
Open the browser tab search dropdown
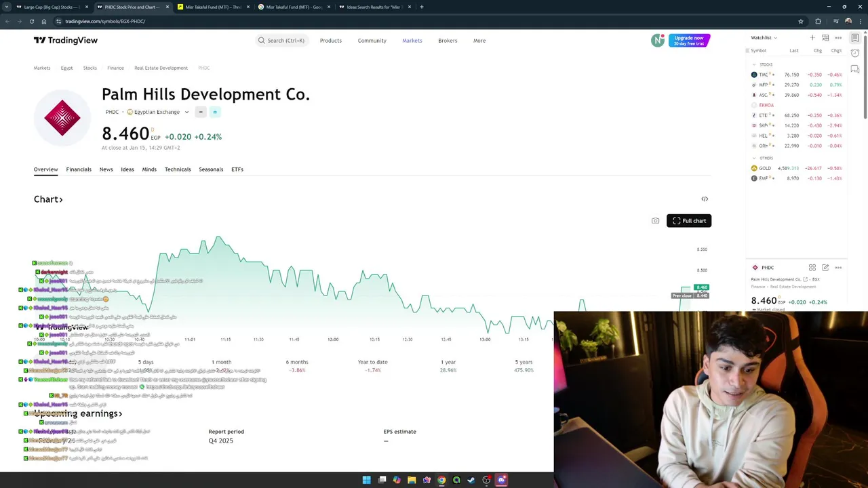click(7, 7)
